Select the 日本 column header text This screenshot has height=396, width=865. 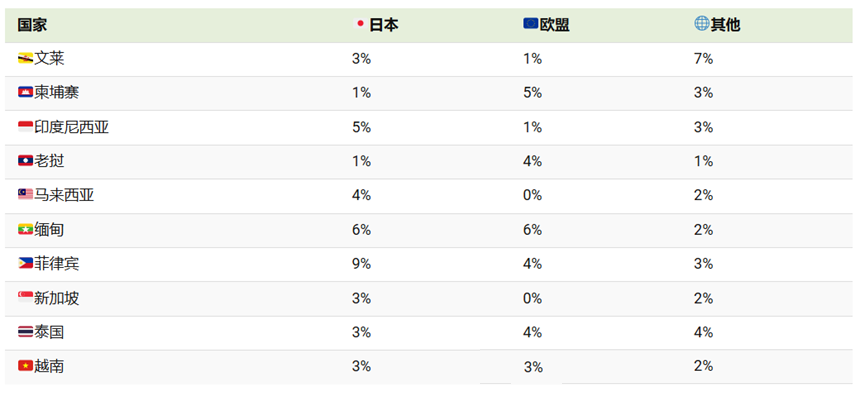[383, 25]
